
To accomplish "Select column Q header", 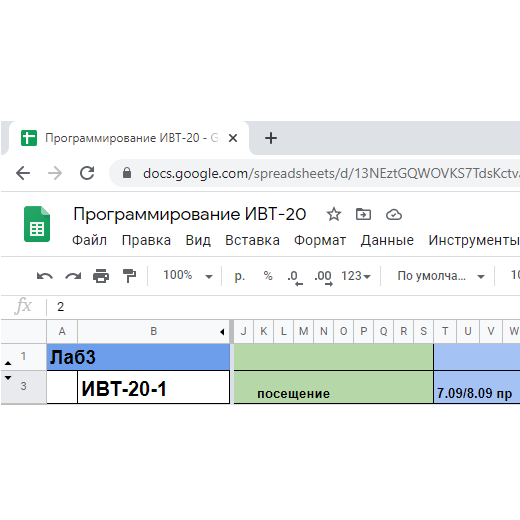I will coord(384,331).
